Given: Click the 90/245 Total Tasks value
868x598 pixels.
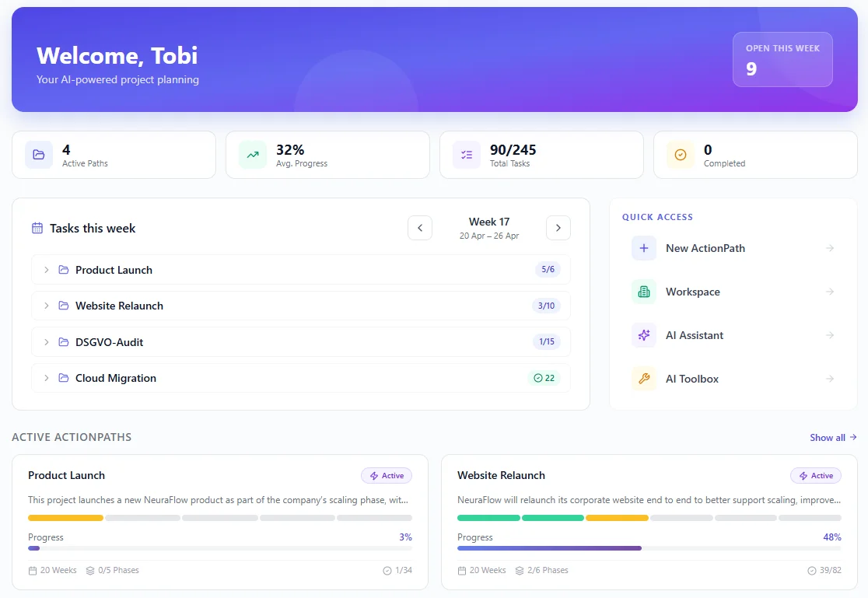Looking at the screenshot, I should tap(513, 150).
